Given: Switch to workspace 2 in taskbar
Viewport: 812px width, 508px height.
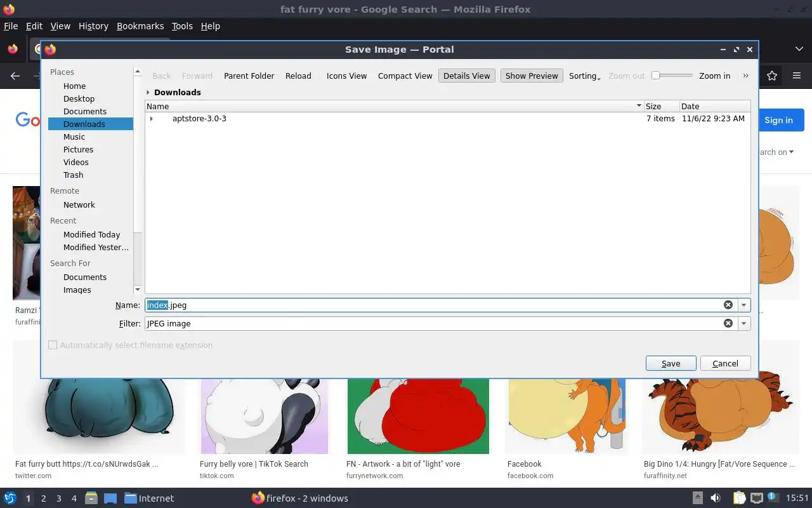Looking at the screenshot, I should pyautogui.click(x=43, y=498).
